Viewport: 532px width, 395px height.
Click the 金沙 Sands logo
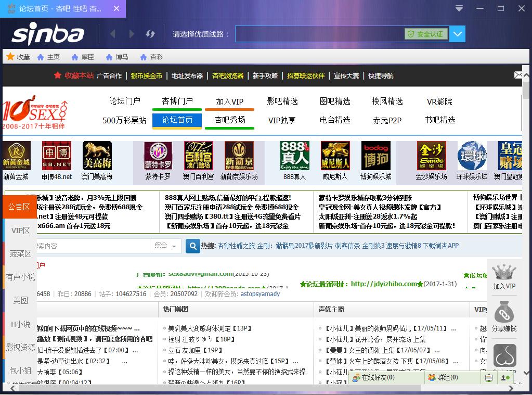point(432,156)
